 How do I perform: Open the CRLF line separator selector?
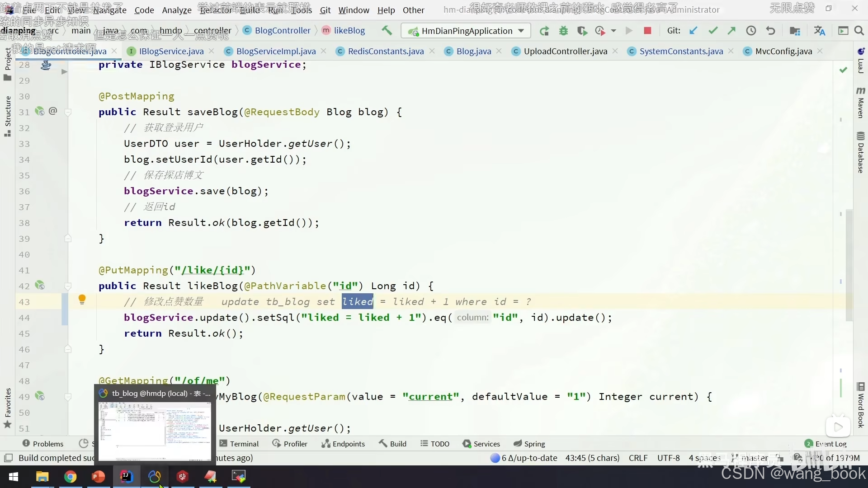(x=638, y=458)
